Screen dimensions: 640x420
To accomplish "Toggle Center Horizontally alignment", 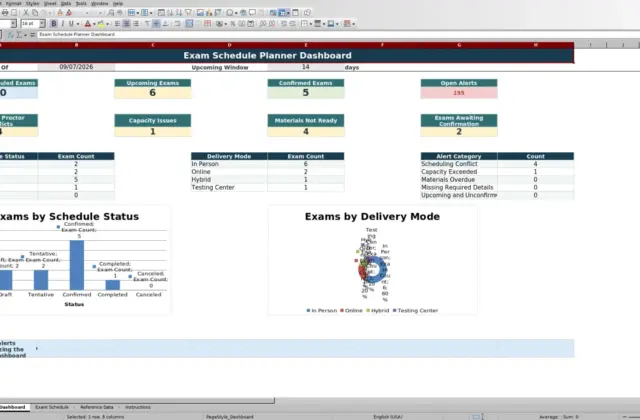I will pyautogui.click(x=127, y=24).
